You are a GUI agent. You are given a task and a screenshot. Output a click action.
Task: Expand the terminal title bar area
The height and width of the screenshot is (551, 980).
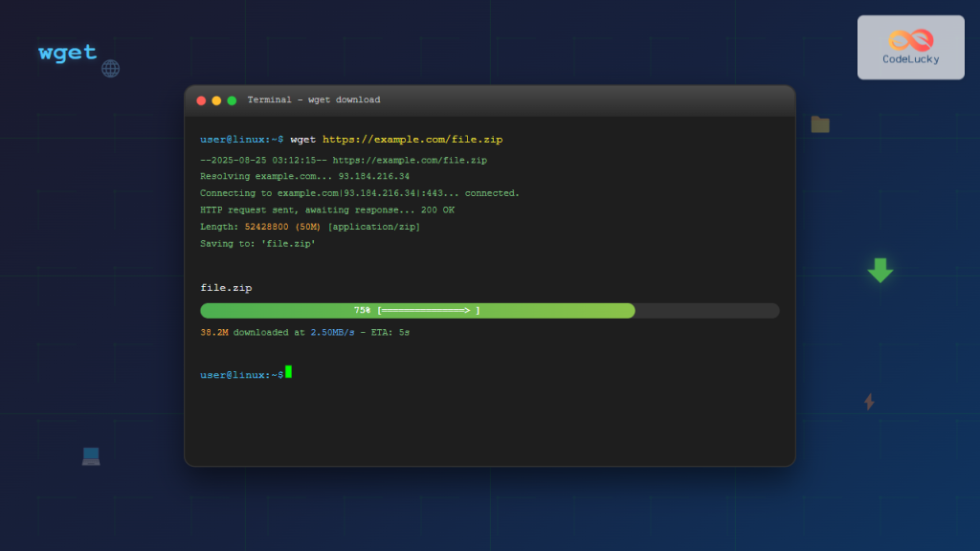(488, 99)
